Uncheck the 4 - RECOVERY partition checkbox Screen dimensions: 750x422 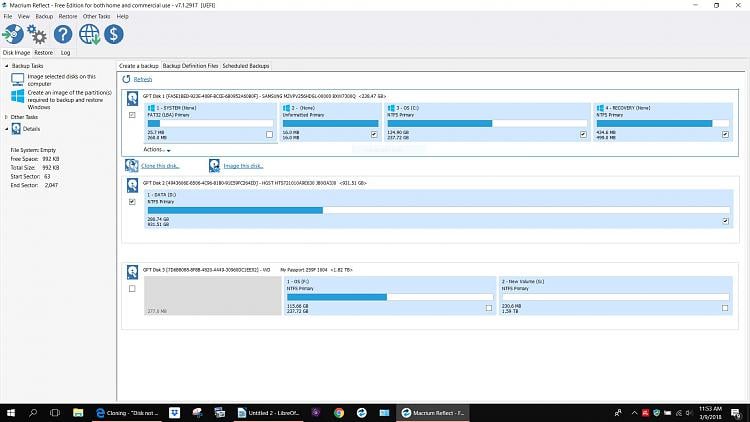pyautogui.click(x=725, y=134)
